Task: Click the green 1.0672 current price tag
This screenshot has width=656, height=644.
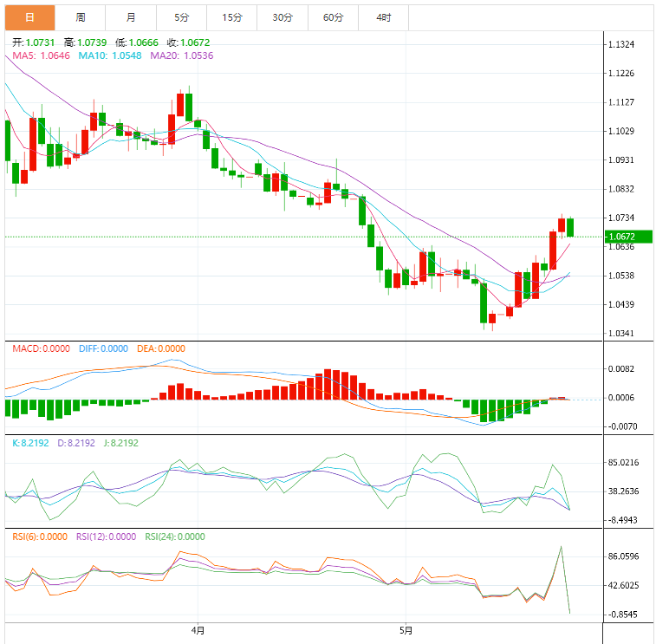Action: pyautogui.click(x=628, y=237)
